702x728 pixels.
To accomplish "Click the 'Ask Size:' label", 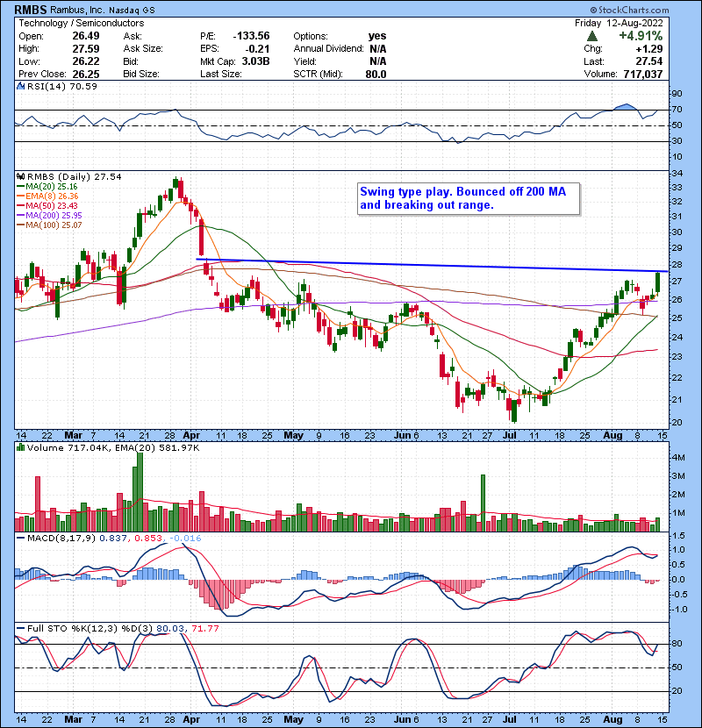I will (x=143, y=49).
